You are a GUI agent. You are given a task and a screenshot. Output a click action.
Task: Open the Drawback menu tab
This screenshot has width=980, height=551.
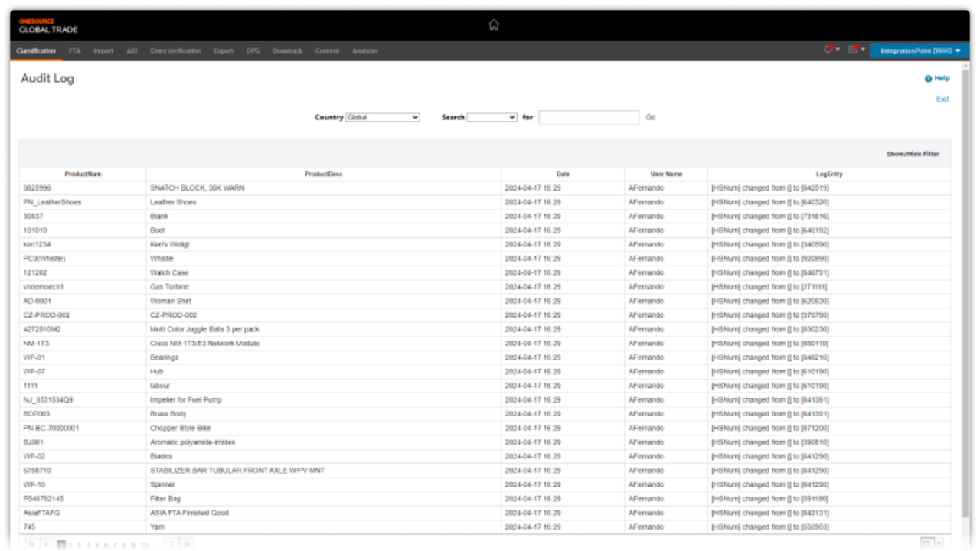coord(287,51)
